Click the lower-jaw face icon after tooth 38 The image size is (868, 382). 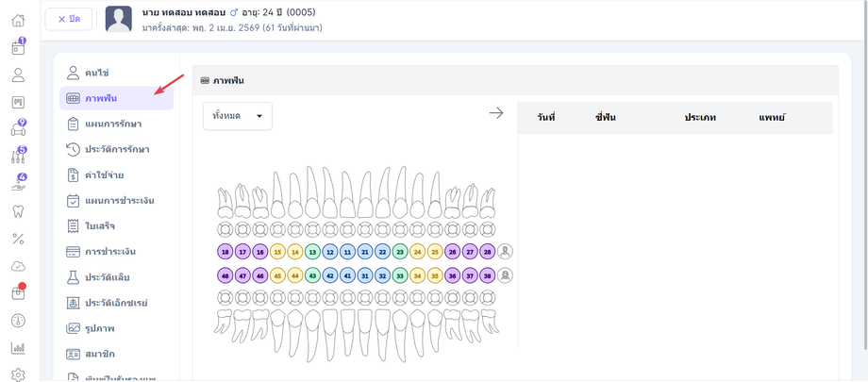click(505, 275)
